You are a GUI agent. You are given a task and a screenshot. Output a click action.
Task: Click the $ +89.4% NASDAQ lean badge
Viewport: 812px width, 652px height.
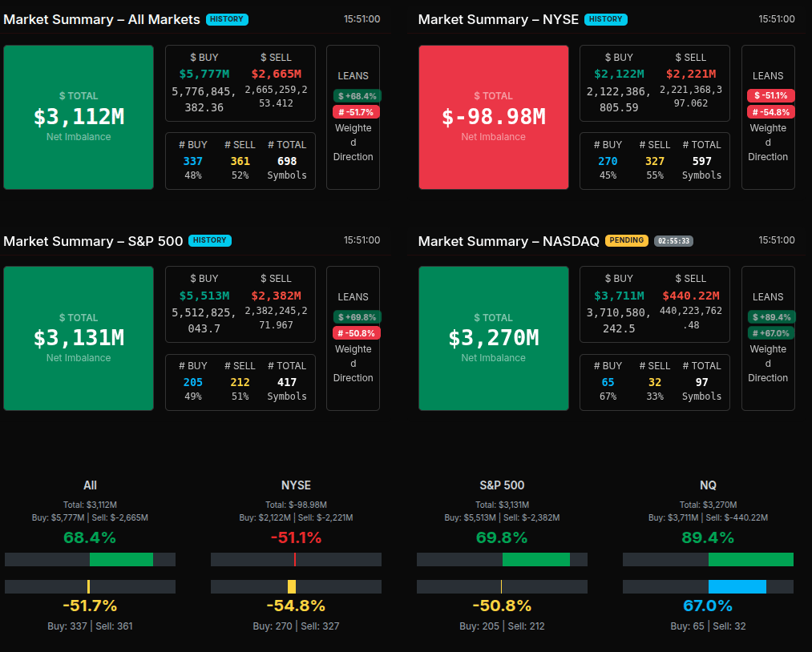point(771,317)
